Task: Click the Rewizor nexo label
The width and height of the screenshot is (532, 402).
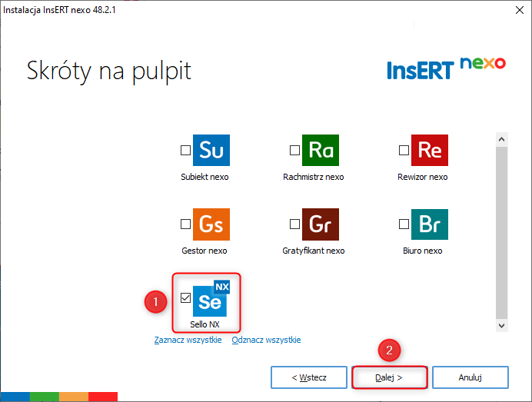Action: (x=423, y=177)
